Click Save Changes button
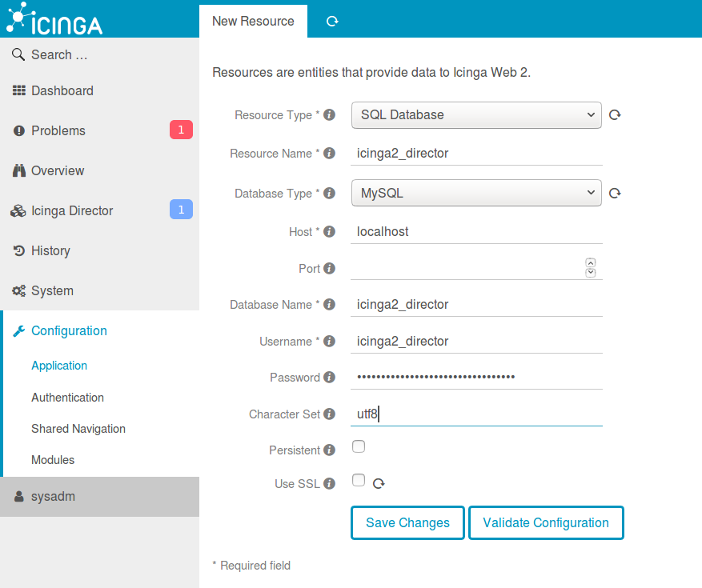This screenshot has height=588, width=702. (x=407, y=522)
